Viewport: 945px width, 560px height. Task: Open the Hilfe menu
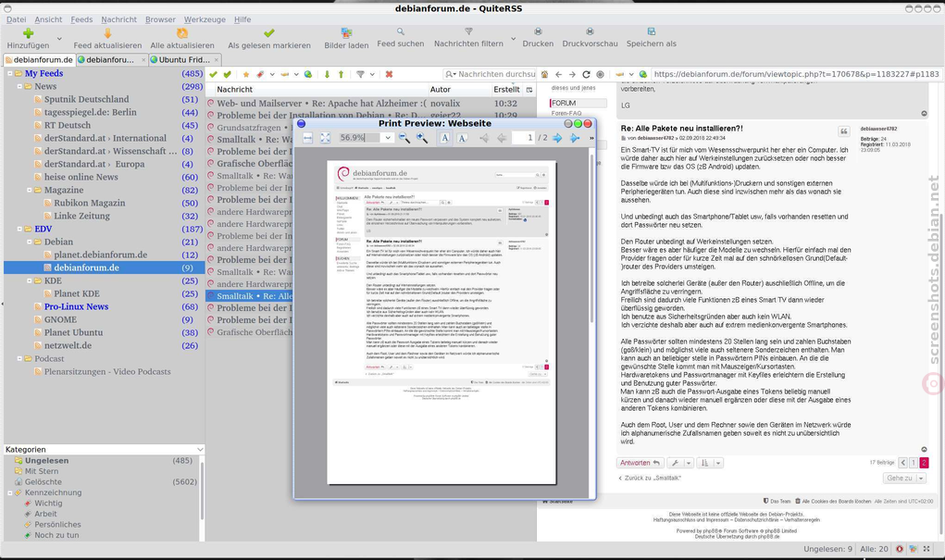pos(242,19)
